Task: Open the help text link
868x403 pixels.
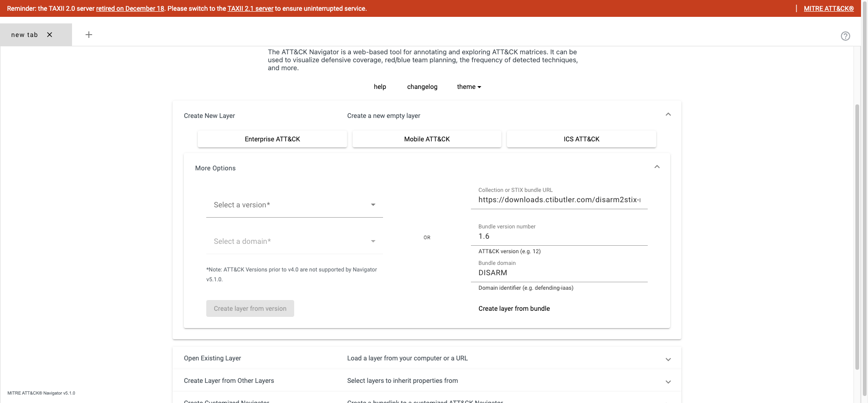Action: (380, 87)
